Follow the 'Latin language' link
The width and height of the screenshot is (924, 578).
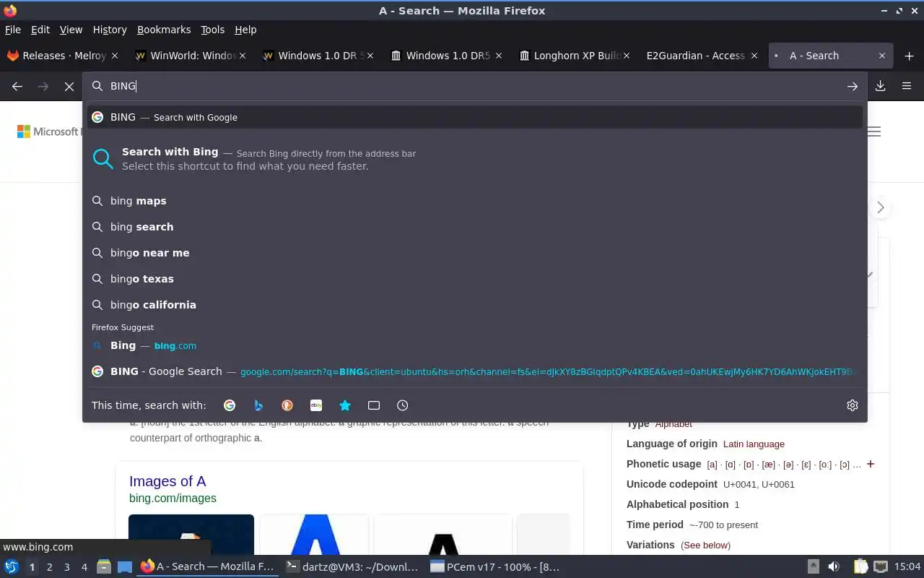click(754, 444)
